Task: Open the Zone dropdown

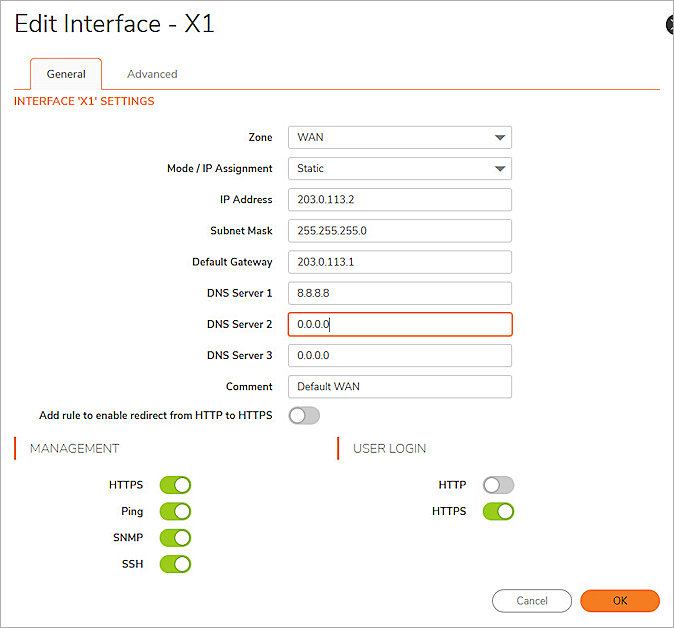Action: (x=399, y=138)
